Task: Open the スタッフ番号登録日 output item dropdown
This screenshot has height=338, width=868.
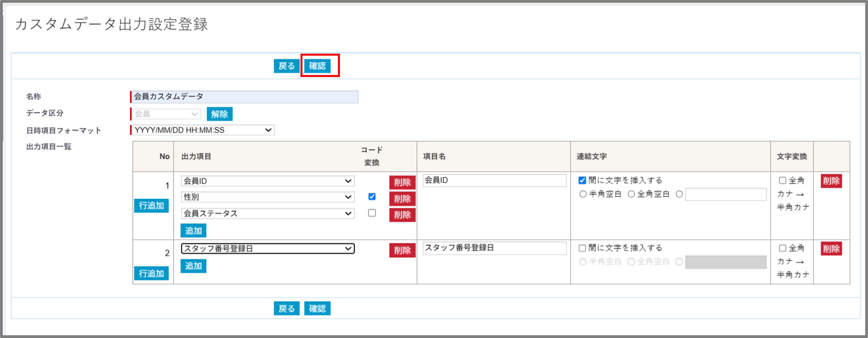Action: pyautogui.click(x=268, y=248)
